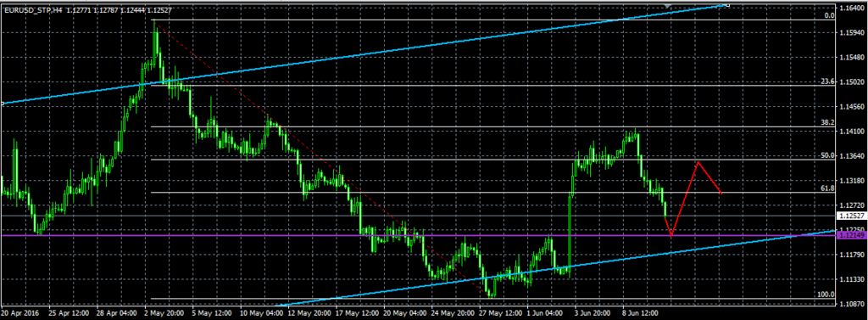
Task: Select the upper blue trendline's left anchor handle
Action: point(3,104)
